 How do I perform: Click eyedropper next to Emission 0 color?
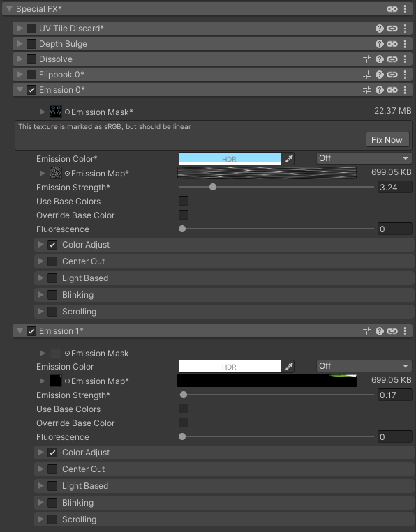[x=289, y=159]
